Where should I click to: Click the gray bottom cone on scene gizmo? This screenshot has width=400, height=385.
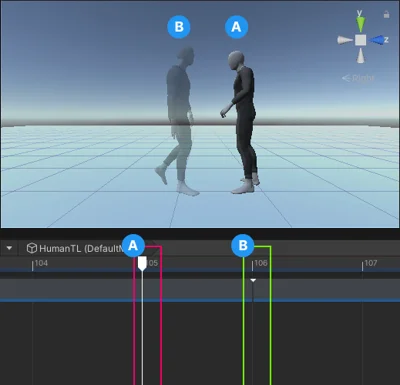[x=360, y=55]
